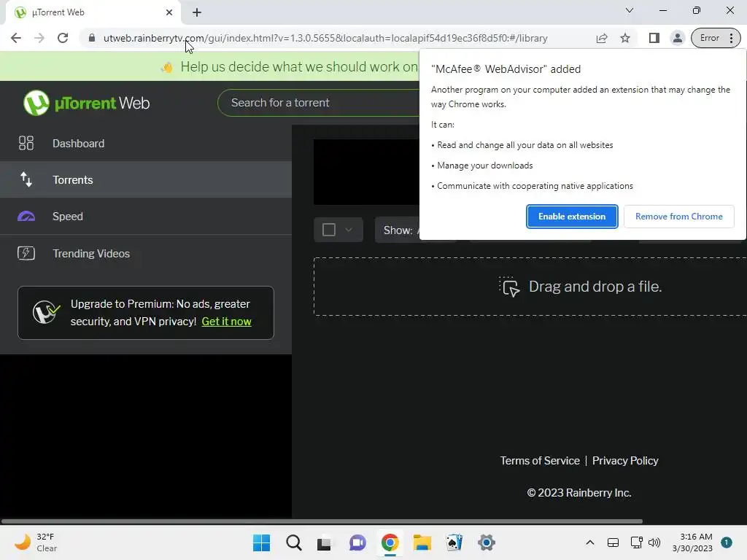Open the network tray icon

(636, 542)
